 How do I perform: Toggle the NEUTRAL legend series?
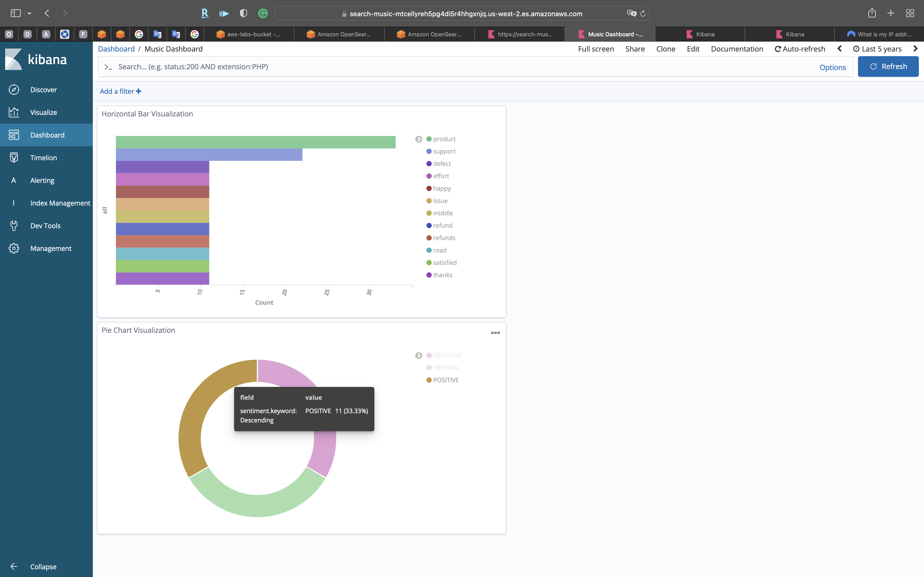tap(446, 368)
